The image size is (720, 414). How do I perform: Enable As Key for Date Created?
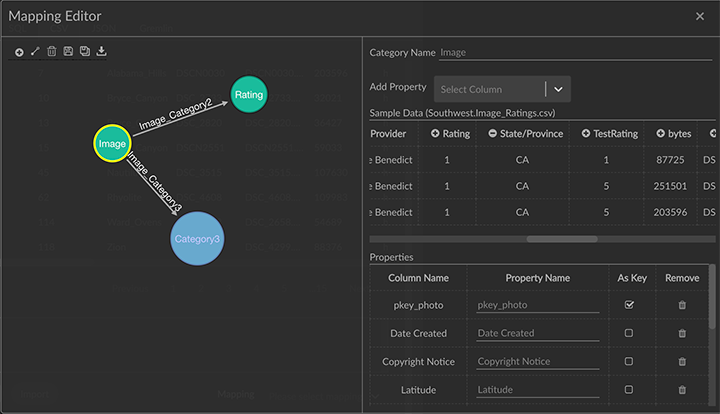628,333
